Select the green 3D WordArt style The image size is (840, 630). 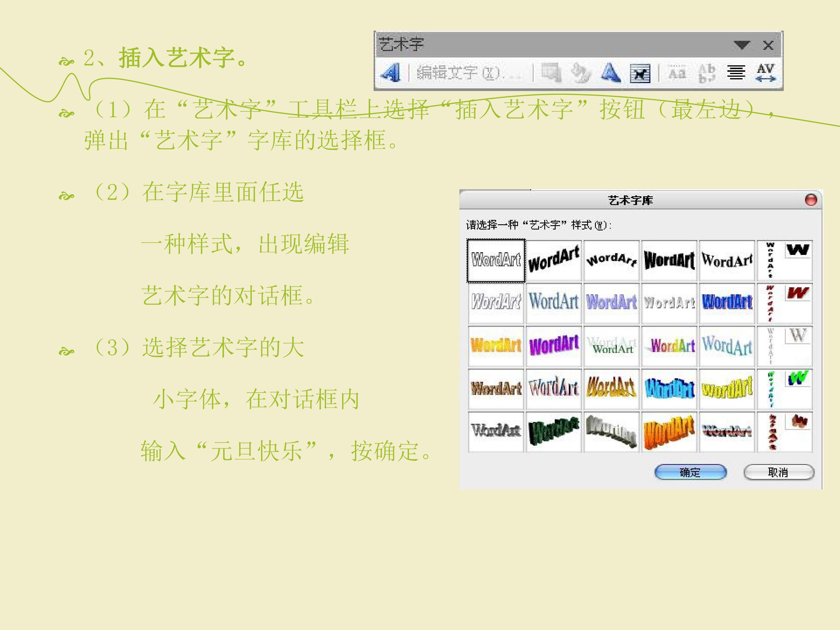[x=554, y=432]
